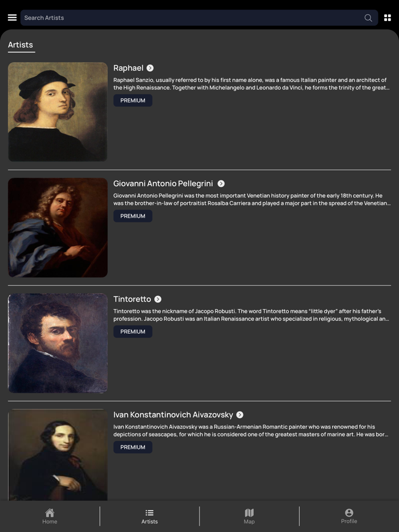399x532 pixels.
Task: Click the Search Artists input field
Action: [x=199, y=18]
